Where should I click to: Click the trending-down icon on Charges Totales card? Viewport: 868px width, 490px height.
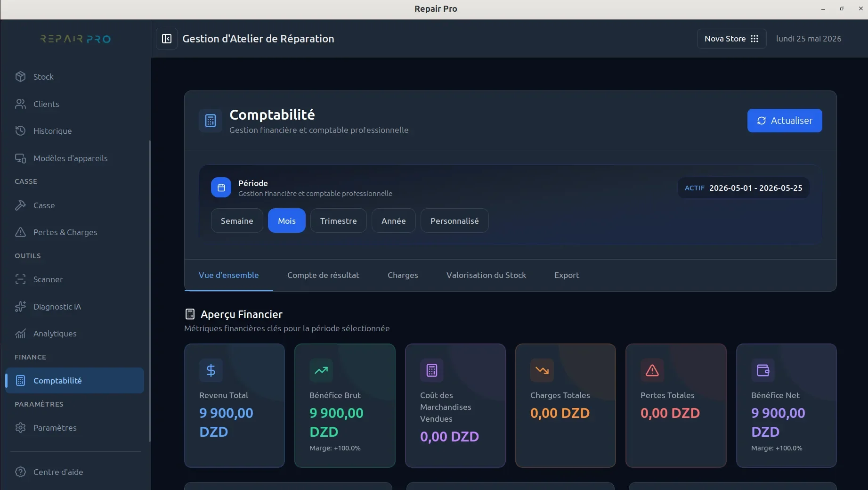click(542, 370)
